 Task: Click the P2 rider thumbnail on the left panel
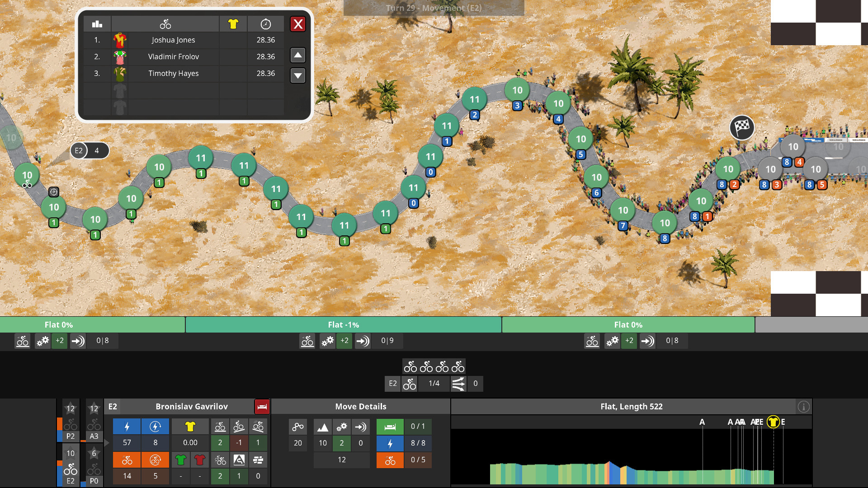[x=70, y=423]
